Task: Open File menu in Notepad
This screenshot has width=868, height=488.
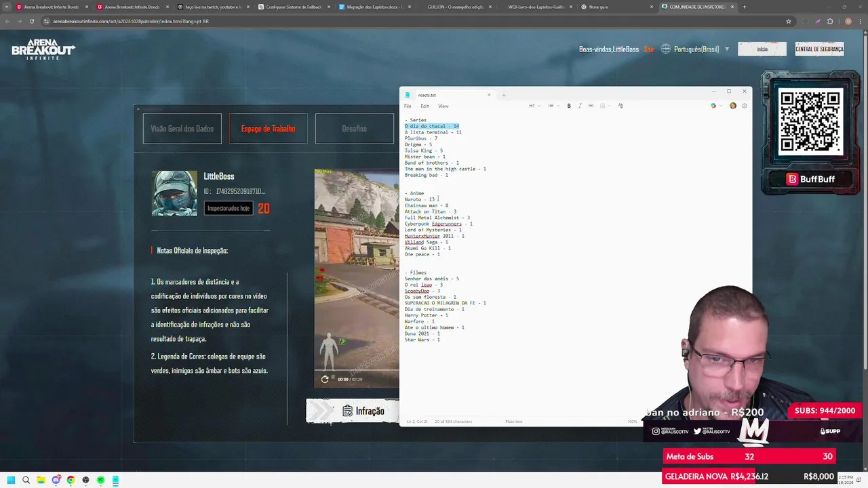Action: [408, 106]
